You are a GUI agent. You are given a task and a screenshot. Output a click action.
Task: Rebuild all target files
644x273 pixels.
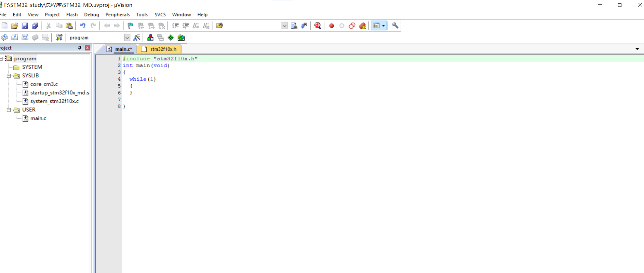25,38
